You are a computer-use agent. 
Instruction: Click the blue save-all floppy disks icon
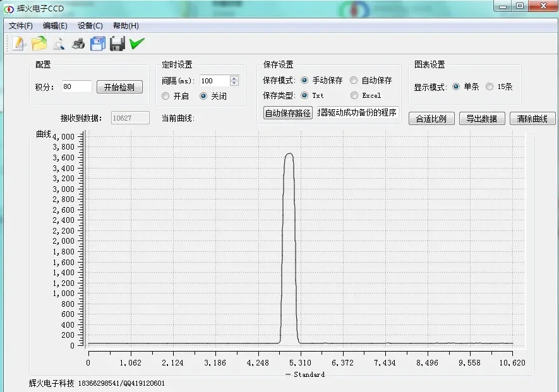pyautogui.click(x=98, y=44)
